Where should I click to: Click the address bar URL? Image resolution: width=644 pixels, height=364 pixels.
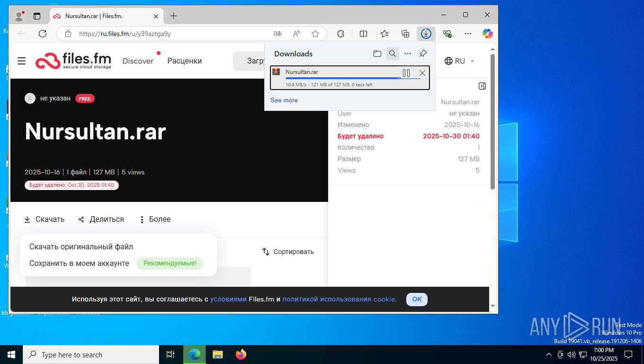(x=125, y=34)
